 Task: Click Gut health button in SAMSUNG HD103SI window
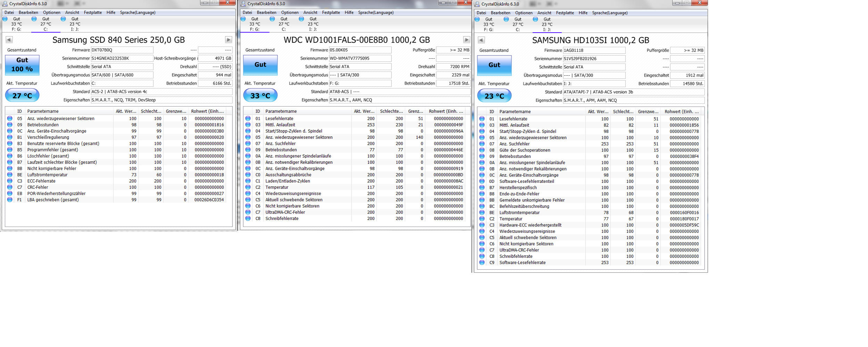[494, 65]
